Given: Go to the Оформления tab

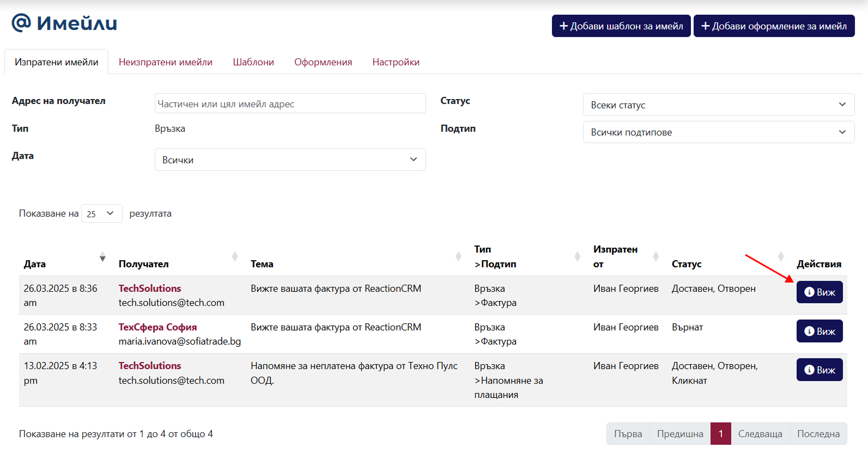Looking at the screenshot, I should (x=323, y=62).
